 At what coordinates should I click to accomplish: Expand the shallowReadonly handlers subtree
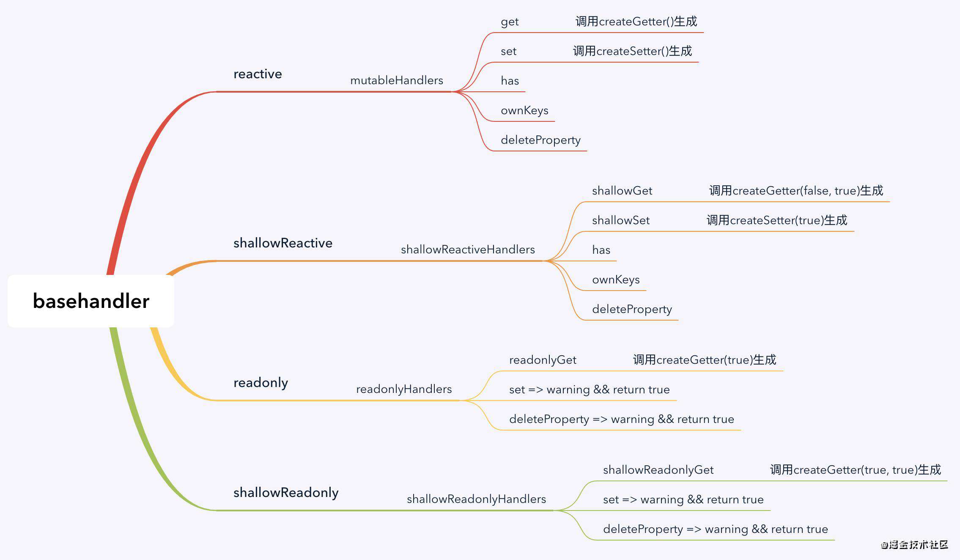click(x=466, y=494)
